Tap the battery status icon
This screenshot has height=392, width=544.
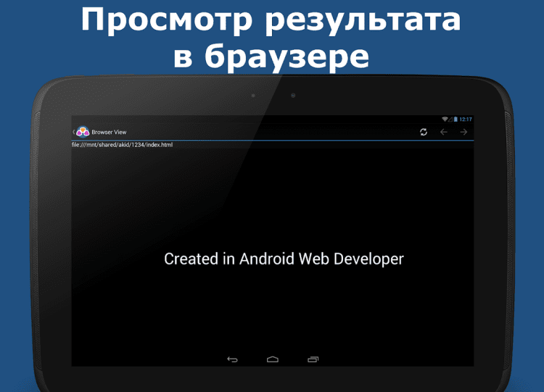click(x=456, y=120)
